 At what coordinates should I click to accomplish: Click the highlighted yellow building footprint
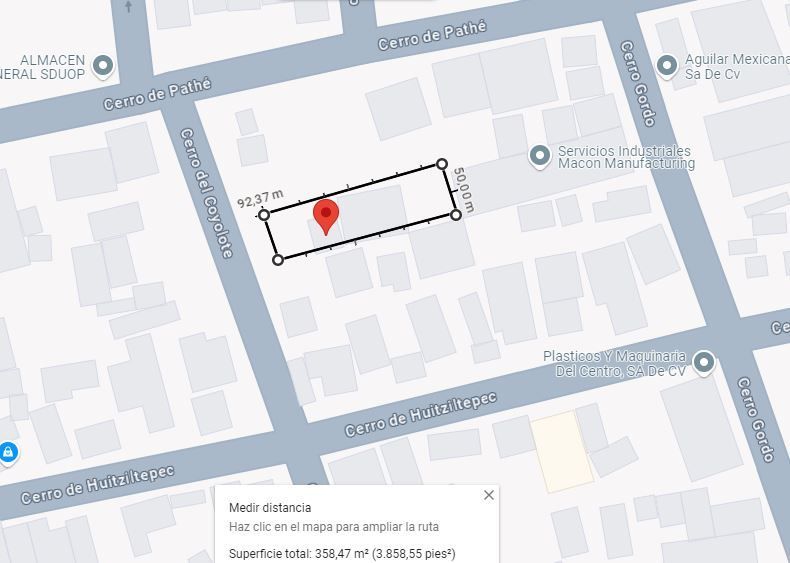(563, 452)
